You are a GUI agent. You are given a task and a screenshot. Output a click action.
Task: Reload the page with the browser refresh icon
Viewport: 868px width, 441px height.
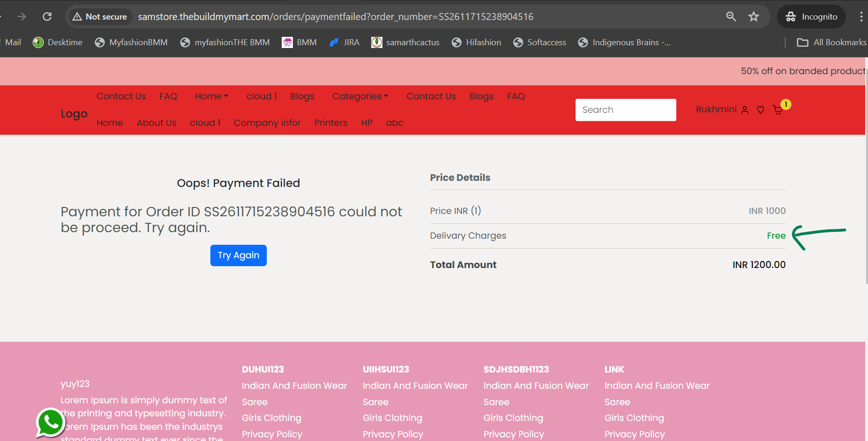click(x=47, y=17)
